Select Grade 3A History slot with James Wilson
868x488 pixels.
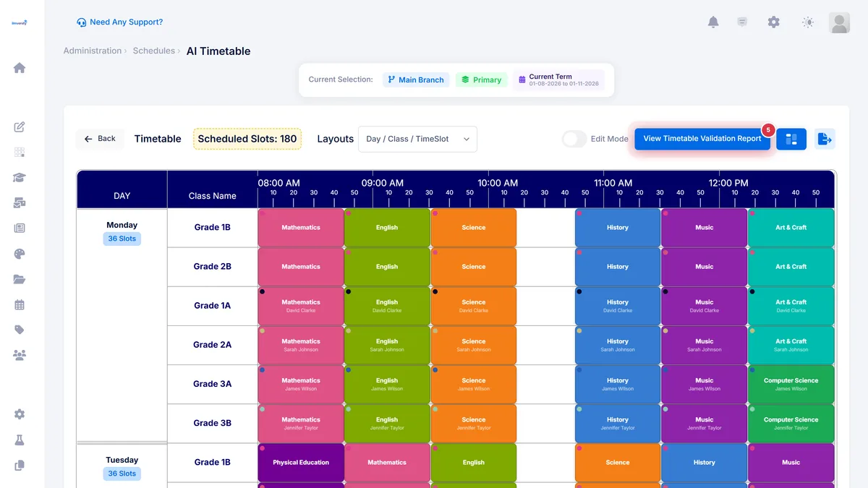coord(618,384)
